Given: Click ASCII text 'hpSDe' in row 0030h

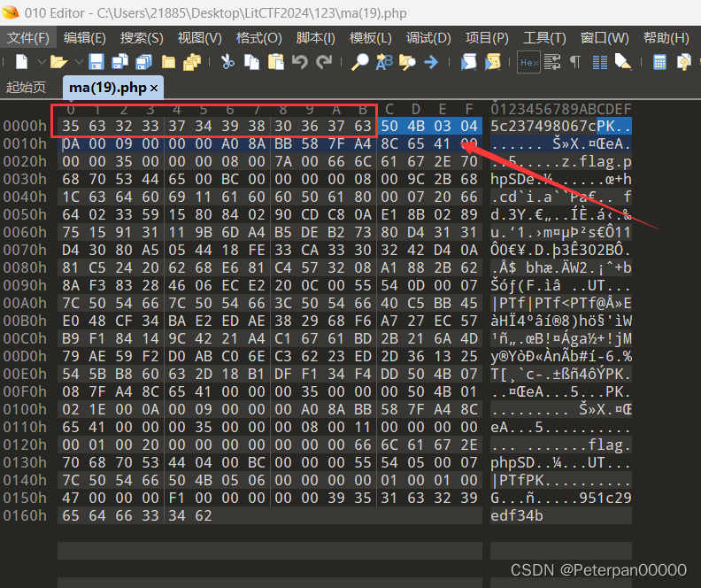Looking at the screenshot, I should 512,179.
